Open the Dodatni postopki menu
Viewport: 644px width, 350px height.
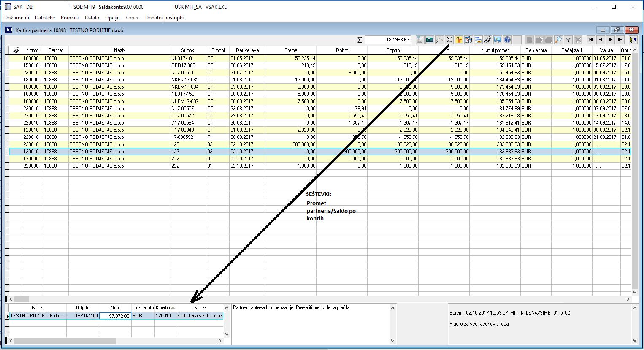point(164,18)
